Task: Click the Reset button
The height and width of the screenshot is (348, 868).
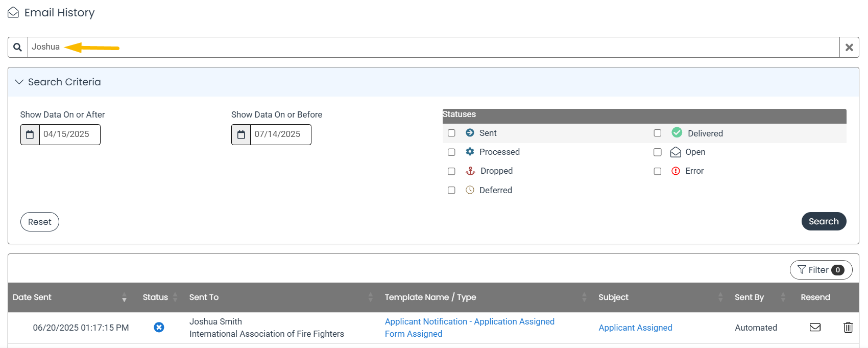Action: point(40,222)
